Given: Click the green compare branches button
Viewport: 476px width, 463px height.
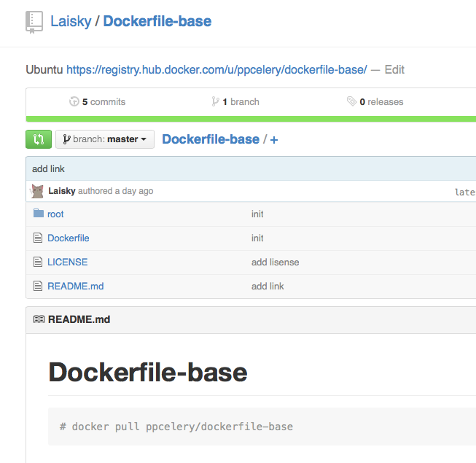Looking at the screenshot, I should coord(39,139).
